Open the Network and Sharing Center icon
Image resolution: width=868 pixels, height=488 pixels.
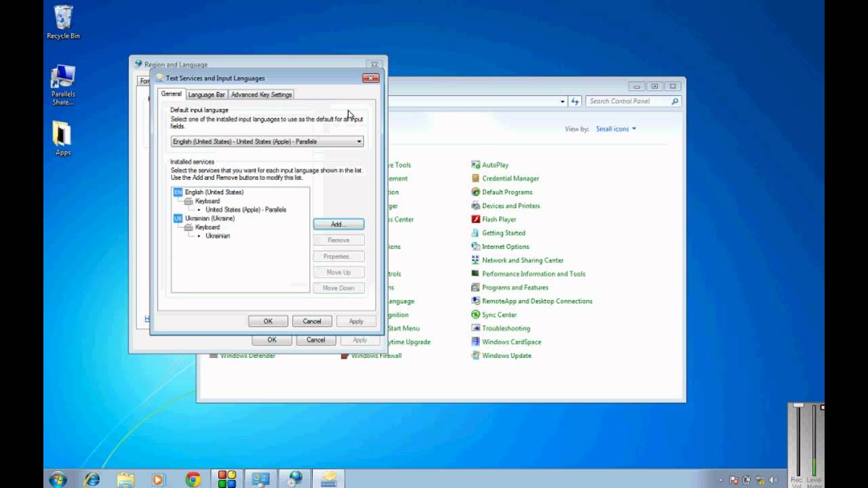pyautogui.click(x=475, y=260)
